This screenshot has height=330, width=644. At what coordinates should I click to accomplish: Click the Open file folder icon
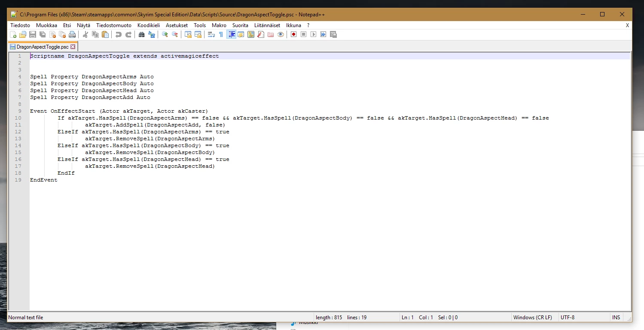[23, 34]
